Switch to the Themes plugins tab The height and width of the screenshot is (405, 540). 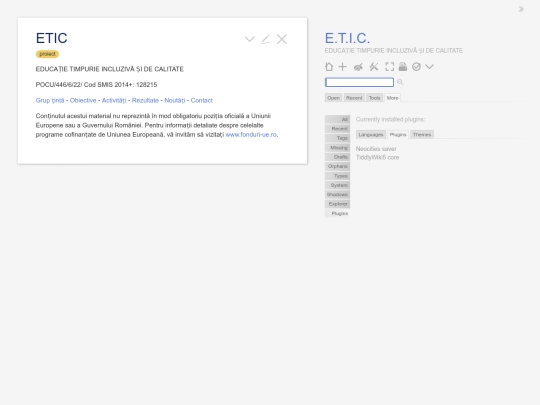click(422, 134)
